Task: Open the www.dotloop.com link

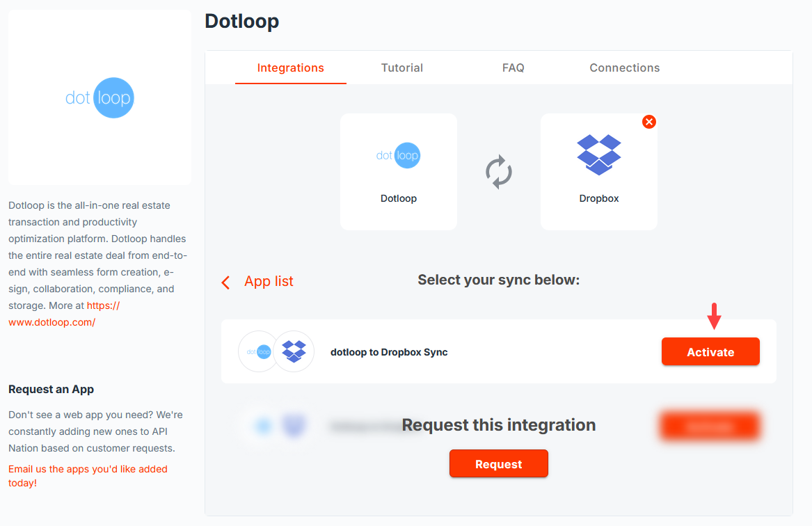Action: coord(64,314)
